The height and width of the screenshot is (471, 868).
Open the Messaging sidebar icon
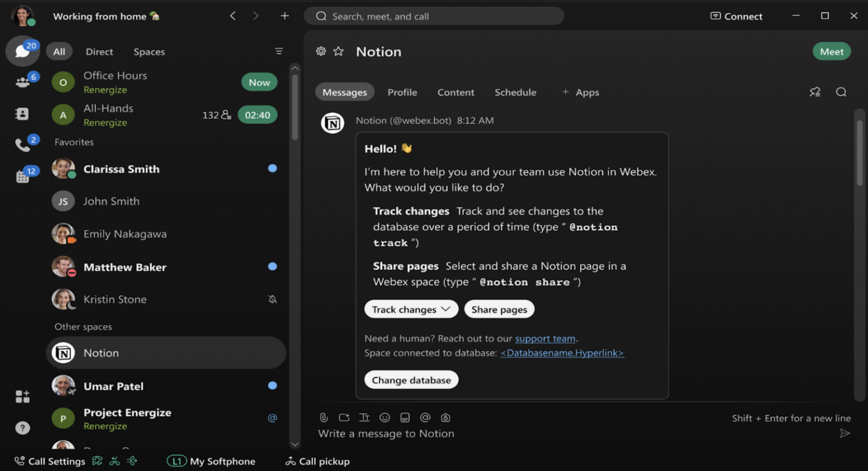click(23, 51)
